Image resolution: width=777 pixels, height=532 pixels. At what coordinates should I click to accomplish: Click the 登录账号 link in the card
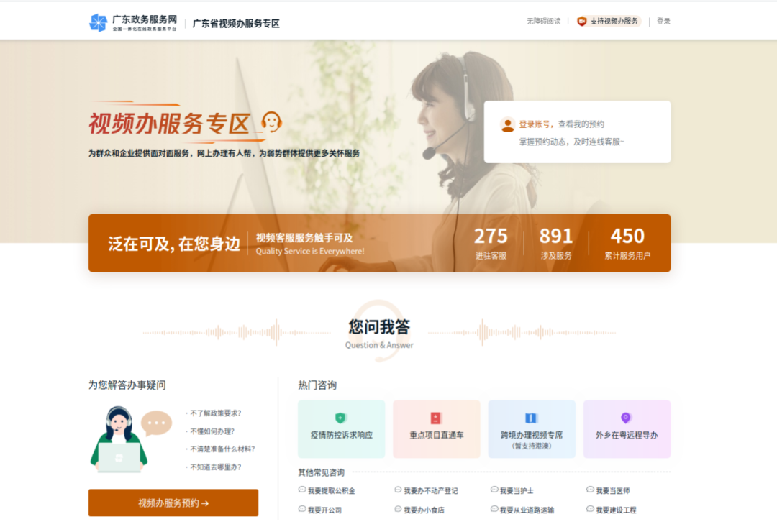[x=534, y=124]
